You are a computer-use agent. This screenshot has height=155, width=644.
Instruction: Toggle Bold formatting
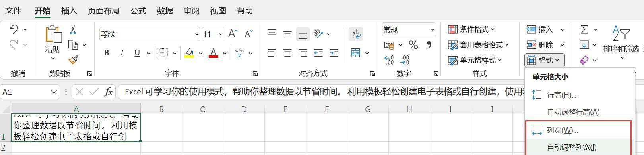point(107,53)
